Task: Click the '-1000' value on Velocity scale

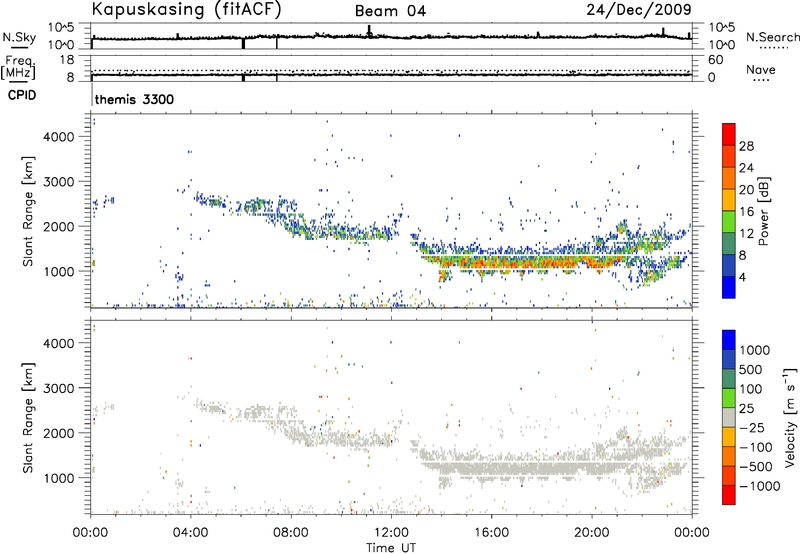Action: (759, 486)
